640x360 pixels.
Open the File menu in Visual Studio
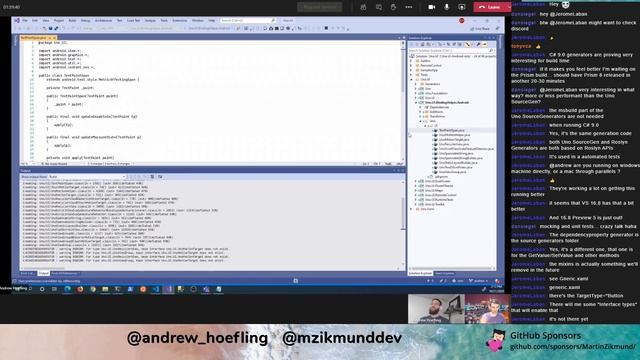pyautogui.click(x=25, y=20)
